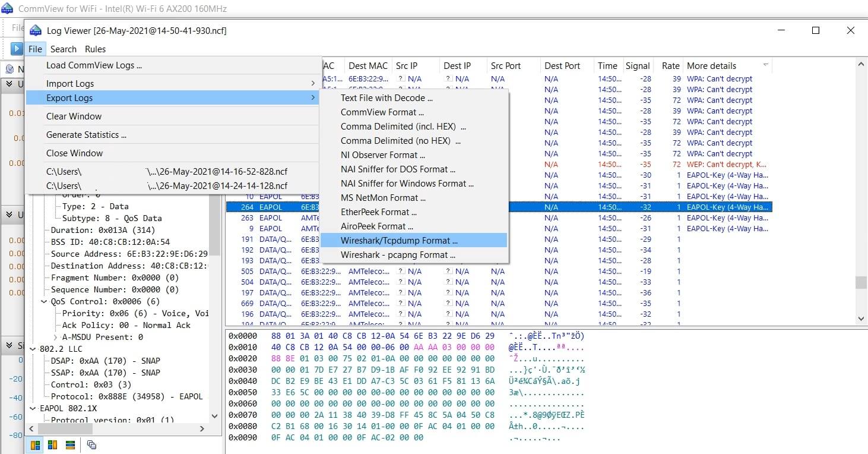Export in NI Observer Format
The width and height of the screenshot is (868, 454).
pos(414,155)
